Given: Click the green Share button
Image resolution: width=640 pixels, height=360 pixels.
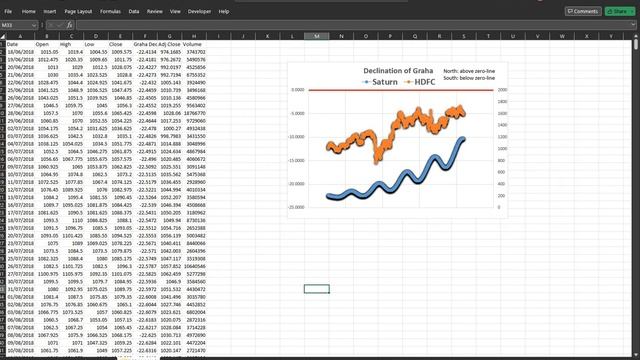Looking at the screenshot, I should pos(617,11).
